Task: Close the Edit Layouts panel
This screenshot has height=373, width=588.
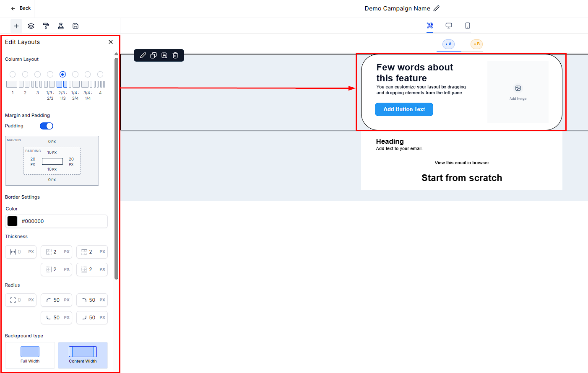Action: (x=111, y=42)
